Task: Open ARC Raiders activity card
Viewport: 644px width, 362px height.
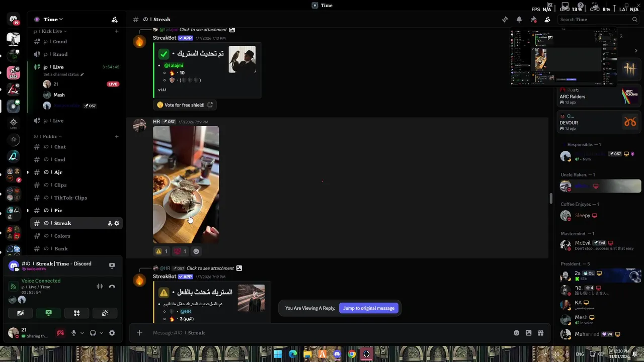Action: [599, 96]
